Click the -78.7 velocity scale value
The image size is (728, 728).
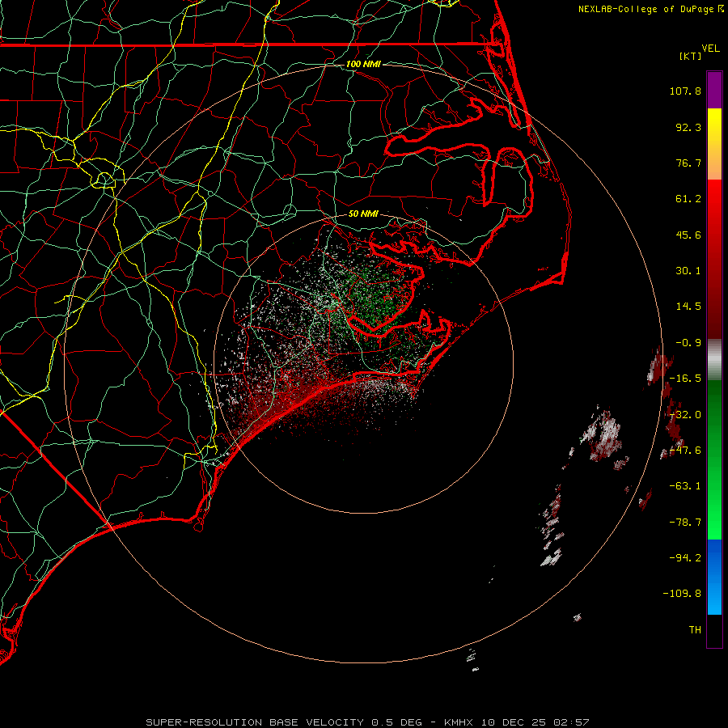click(x=685, y=523)
